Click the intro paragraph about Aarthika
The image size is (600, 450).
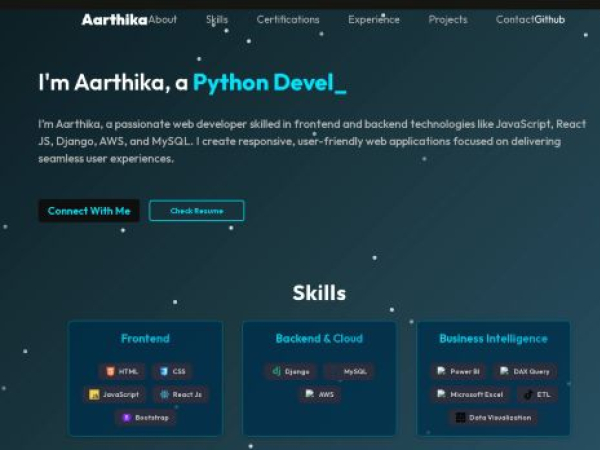pos(312,141)
